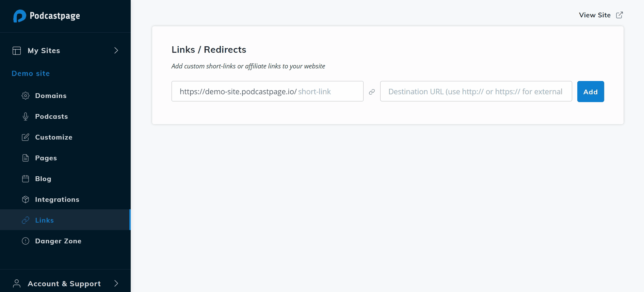Click the Danger Zone warning icon
This screenshot has height=292, width=644.
(x=26, y=241)
